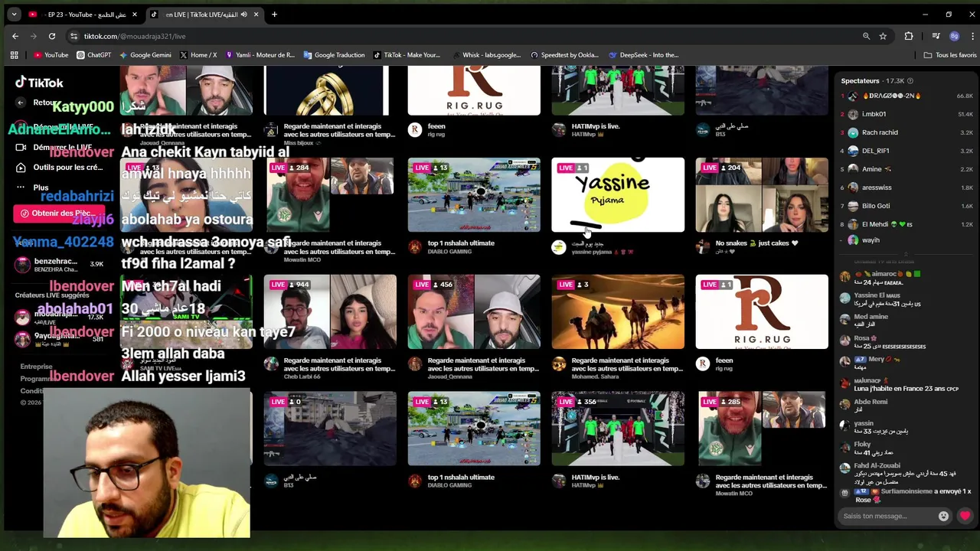Close the TikTok LIVE tab

[x=256, y=15]
